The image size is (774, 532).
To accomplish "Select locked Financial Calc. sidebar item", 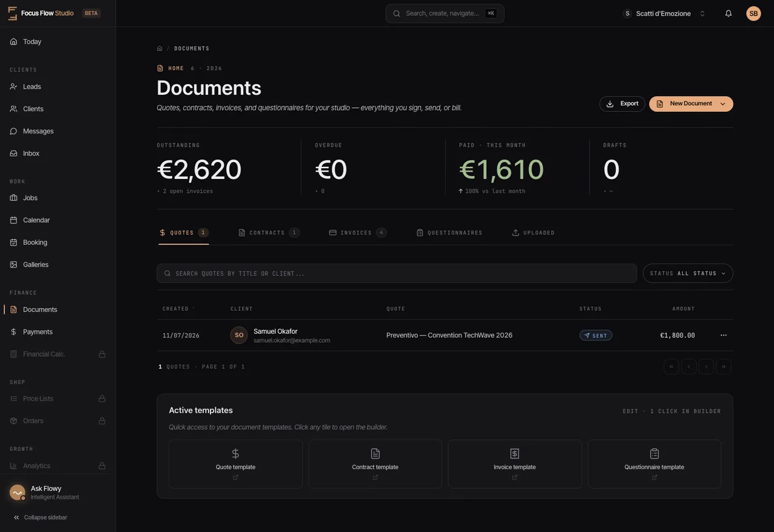I will click(x=57, y=354).
